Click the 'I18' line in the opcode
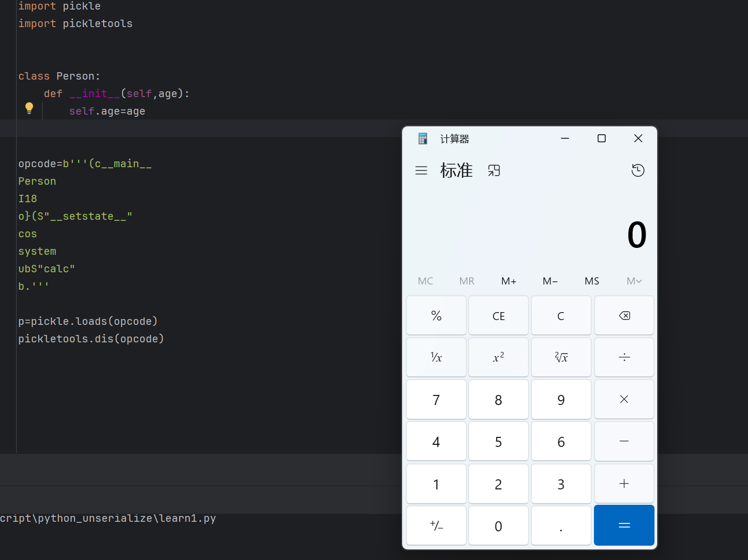 click(28, 199)
